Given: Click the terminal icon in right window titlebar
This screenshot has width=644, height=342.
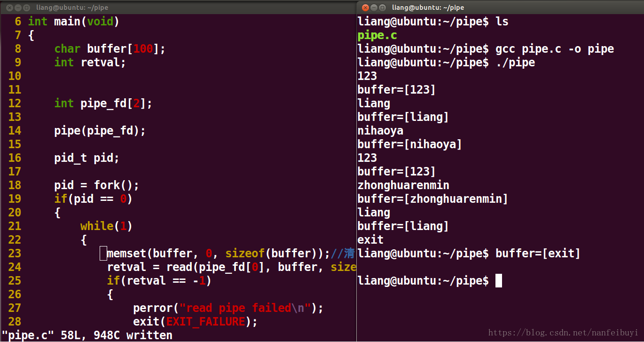Looking at the screenshot, I should tap(383, 8).
